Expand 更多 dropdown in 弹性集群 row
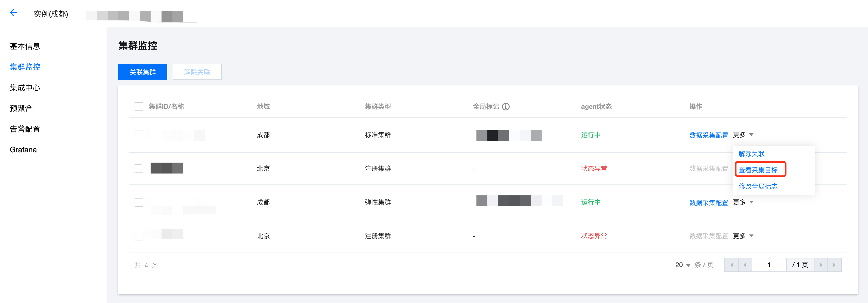868x303 pixels. click(743, 202)
